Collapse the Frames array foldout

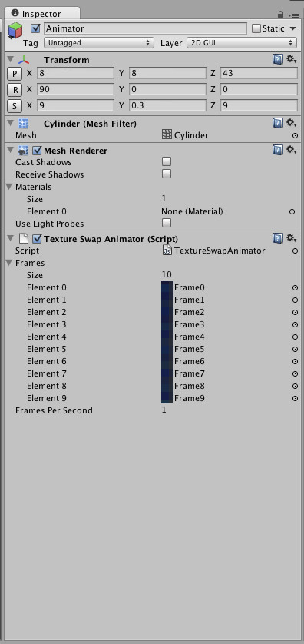pyautogui.click(x=10, y=263)
